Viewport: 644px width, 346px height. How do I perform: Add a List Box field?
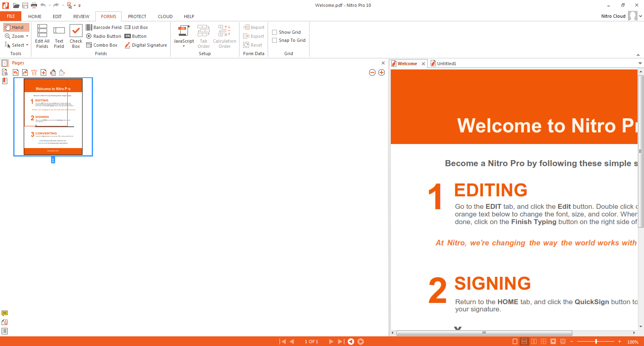tap(136, 27)
